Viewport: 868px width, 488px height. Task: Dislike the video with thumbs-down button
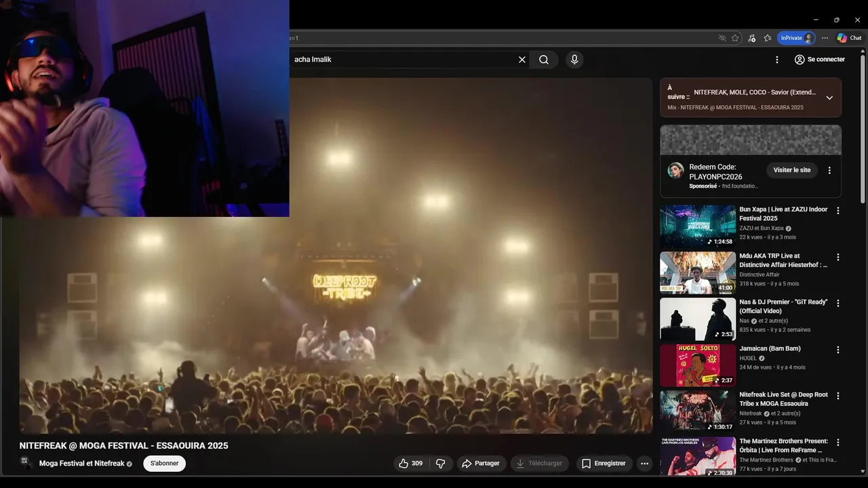tap(441, 464)
